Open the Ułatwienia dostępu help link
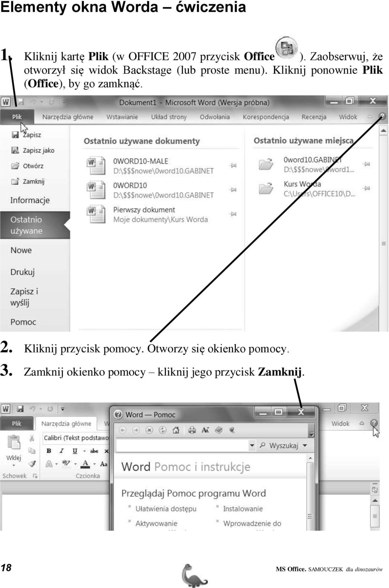389x588 pixels. (166, 509)
